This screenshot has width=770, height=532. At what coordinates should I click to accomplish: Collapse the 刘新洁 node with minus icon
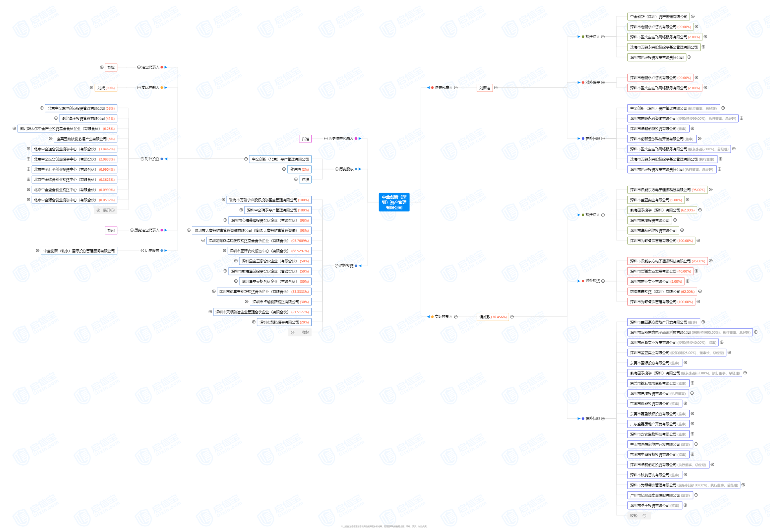tap(496, 88)
